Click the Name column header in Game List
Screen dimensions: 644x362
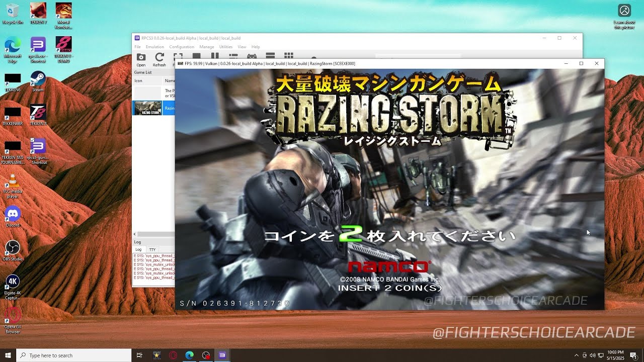(x=170, y=80)
